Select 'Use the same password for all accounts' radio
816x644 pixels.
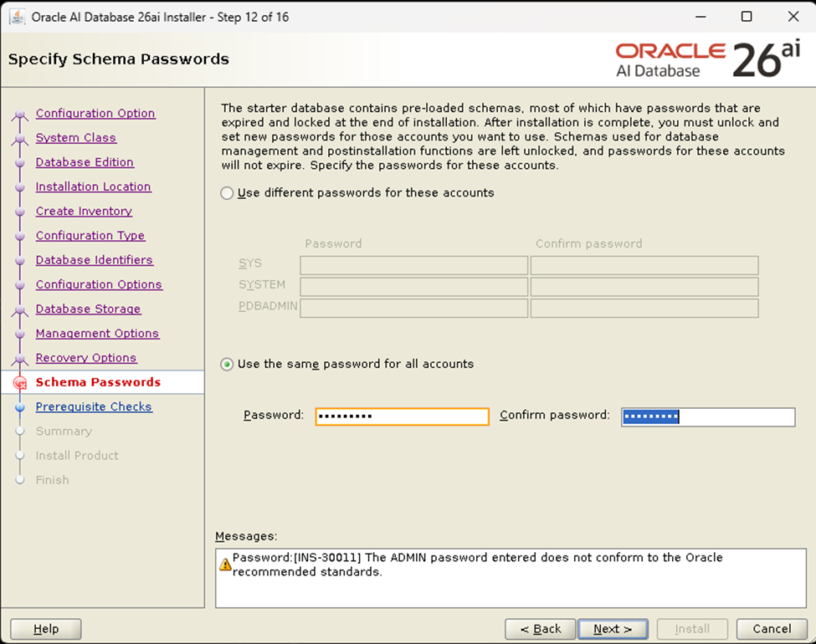pyautogui.click(x=227, y=364)
